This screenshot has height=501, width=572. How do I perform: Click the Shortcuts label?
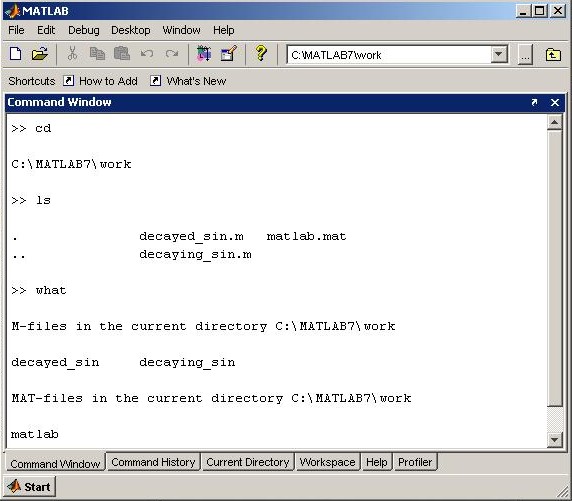(x=32, y=81)
